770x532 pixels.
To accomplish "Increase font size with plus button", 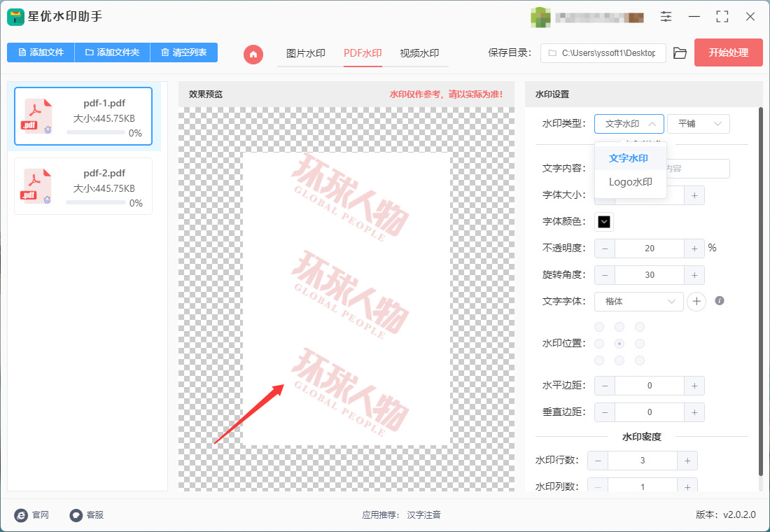I will [x=694, y=195].
